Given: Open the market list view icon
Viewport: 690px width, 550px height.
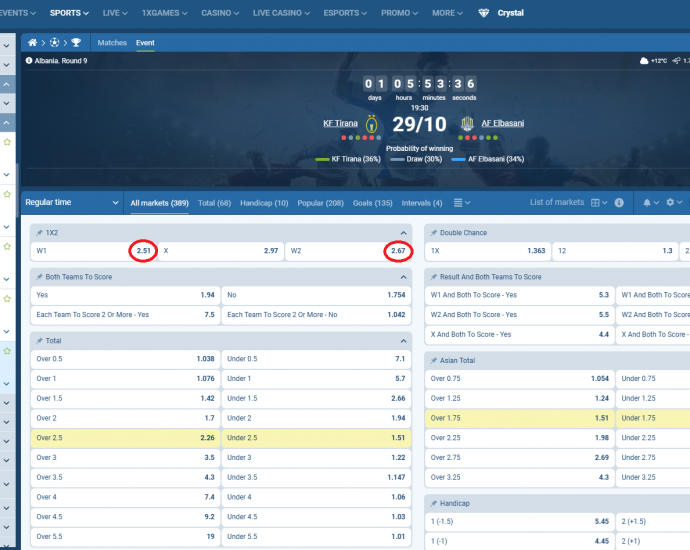Looking at the screenshot, I should [458, 203].
